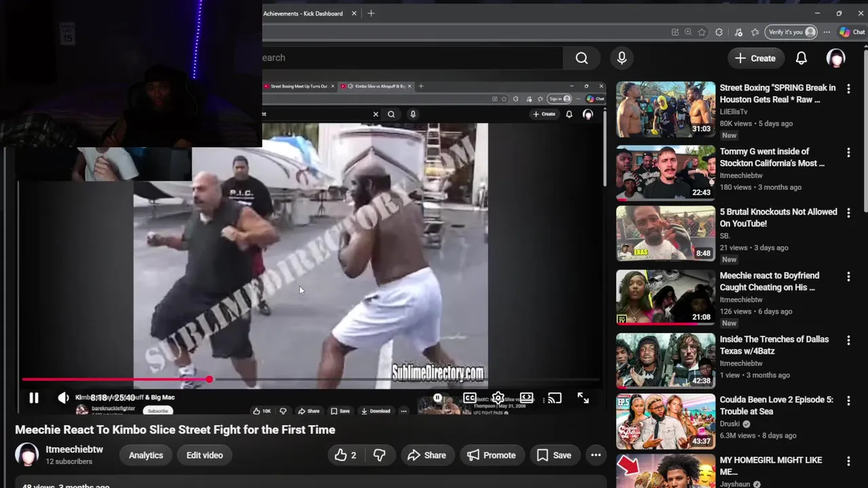The width and height of the screenshot is (868, 488).
Task: Open options for Street Boxing SPRING Break
Action: coord(848,89)
